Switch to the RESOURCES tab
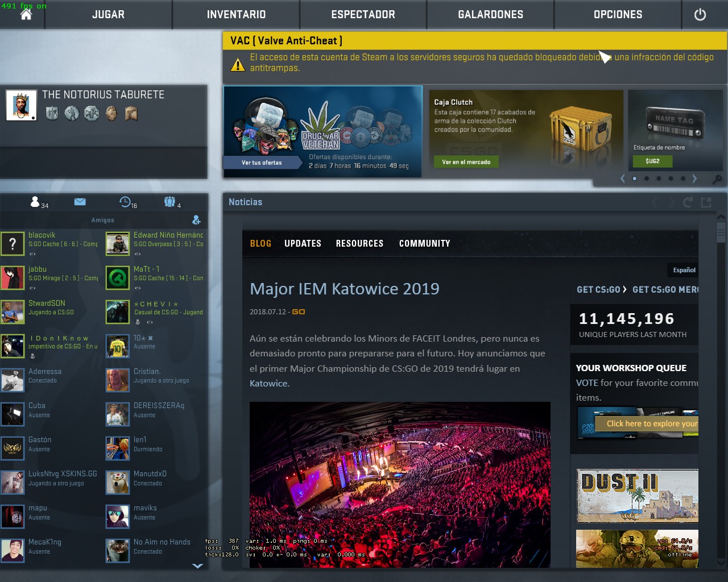This screenshot has width=728, height=582. (359, 243)
